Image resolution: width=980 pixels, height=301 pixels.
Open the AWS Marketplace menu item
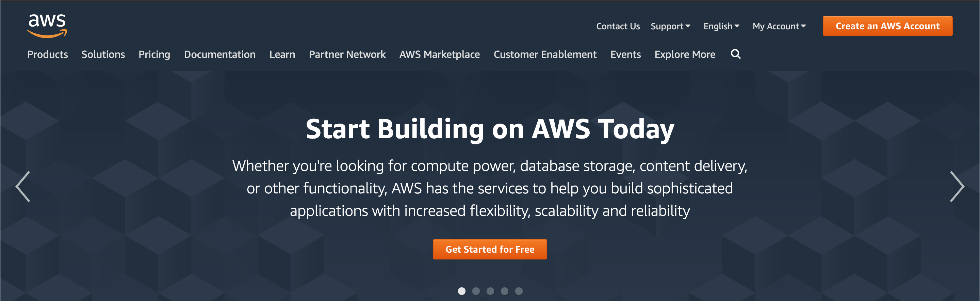pos(439,54)
